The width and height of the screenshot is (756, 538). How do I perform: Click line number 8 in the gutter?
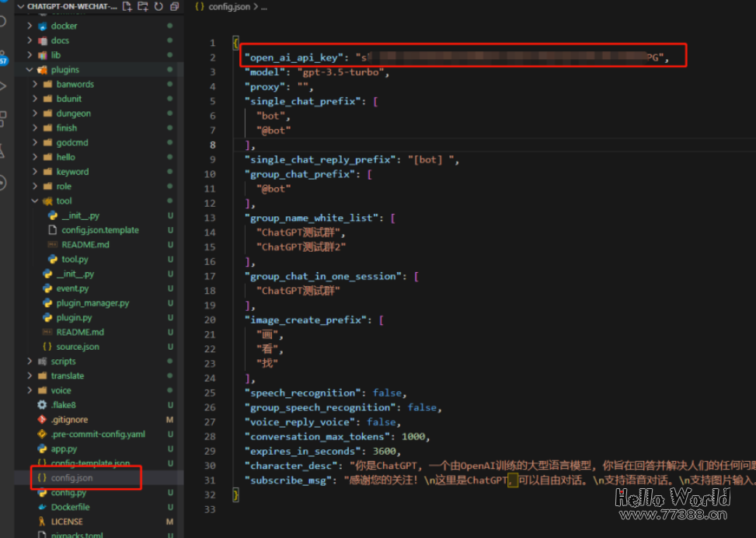click(213, 145)
